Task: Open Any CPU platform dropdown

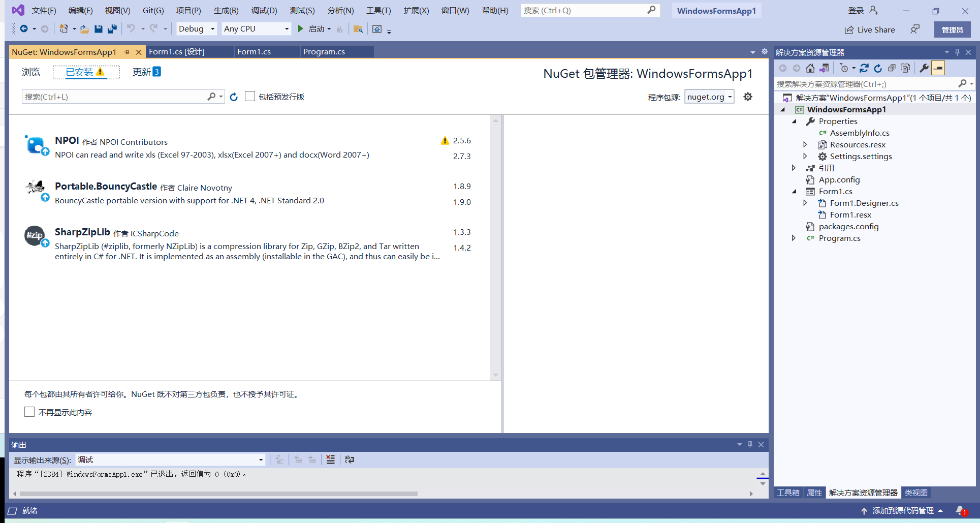Action: pos(257,29)
